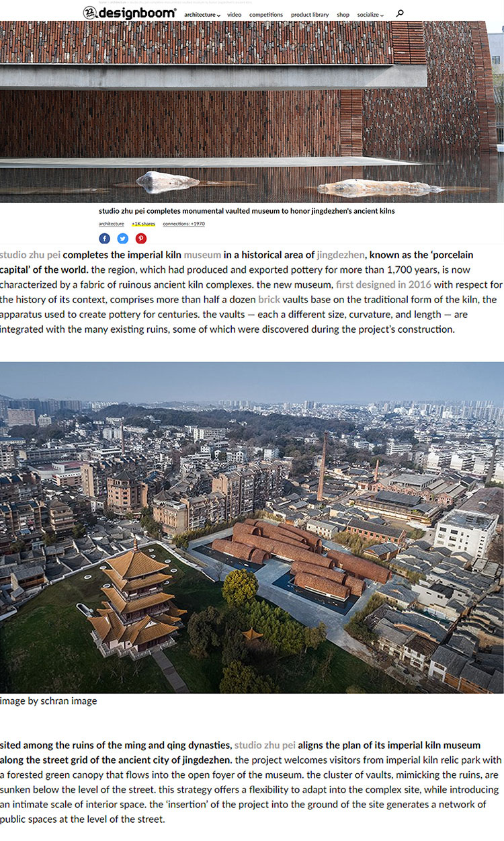The height and width of the screenshot is (841, 504).
Task: Expand the architecture menu dropdown
Action: click(x=202, y=14)
